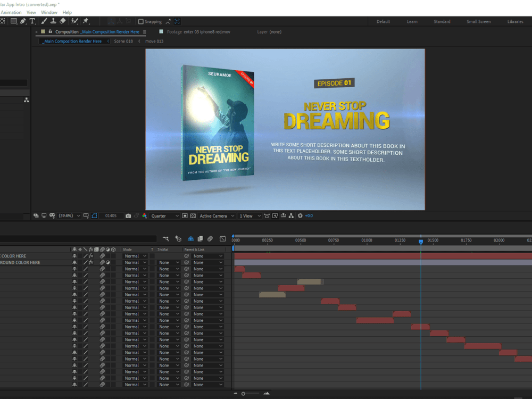Click pick whip for ROUND COLOR HERE
Viewport: 532px width, 399px height.
coord(187,263)
